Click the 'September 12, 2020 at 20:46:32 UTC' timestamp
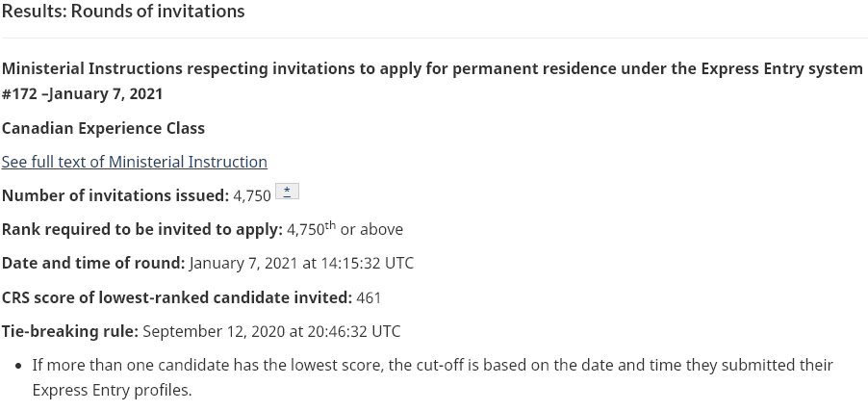 [x=271, y=331]
